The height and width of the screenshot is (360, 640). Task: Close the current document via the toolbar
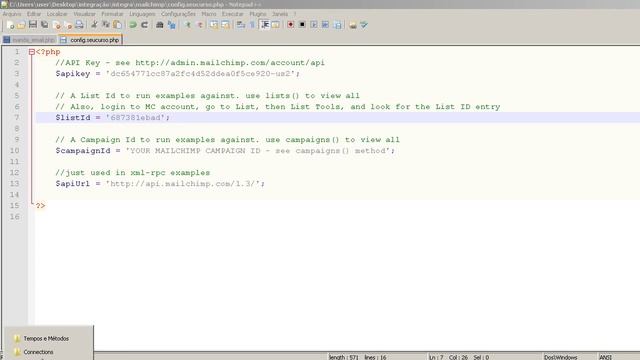tap(56, 25)
